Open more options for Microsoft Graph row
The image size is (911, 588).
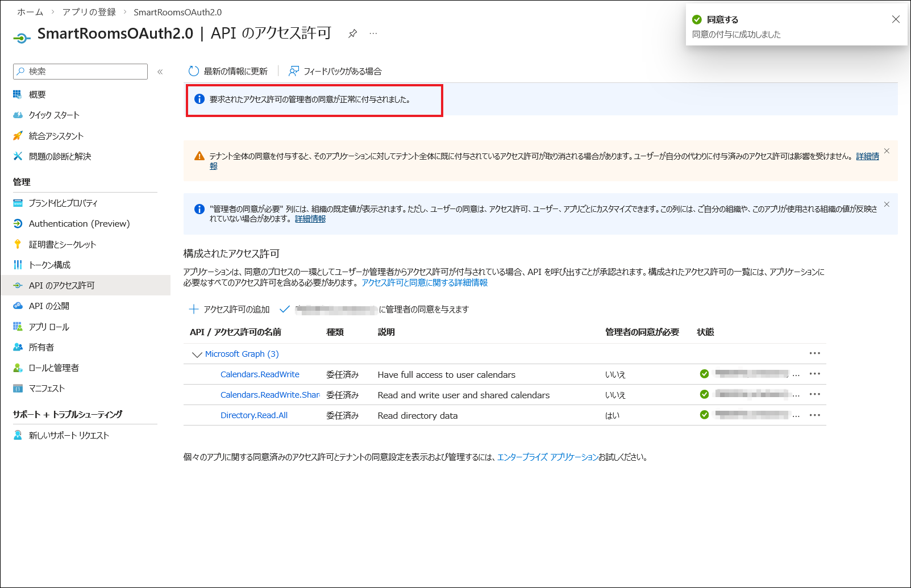(814, 353)
